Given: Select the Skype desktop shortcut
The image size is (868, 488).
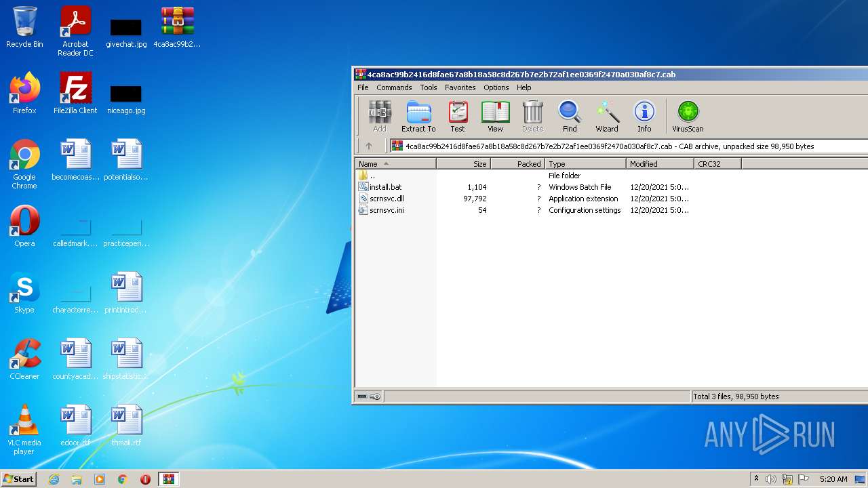Looking at the screenshot, I should pyautogui.click(x=24, y=293).
